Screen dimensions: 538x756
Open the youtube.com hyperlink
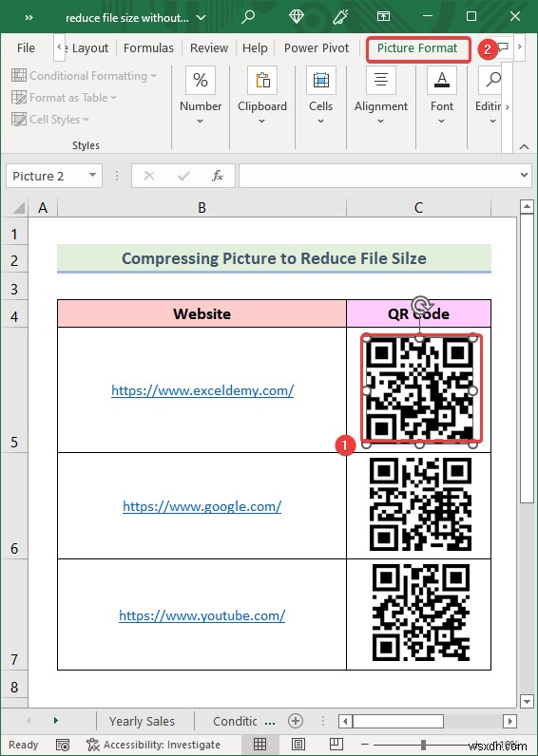click(x=202, y=615)
